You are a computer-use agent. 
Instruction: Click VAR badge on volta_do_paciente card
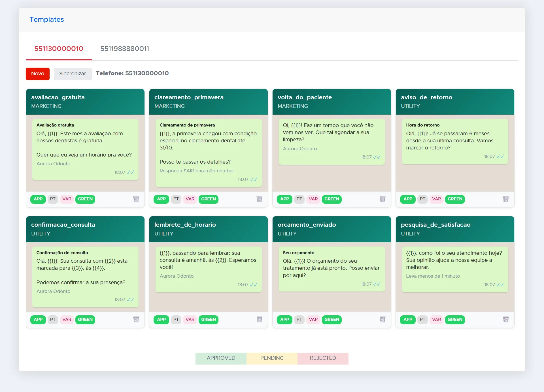(x=313, y=199)
